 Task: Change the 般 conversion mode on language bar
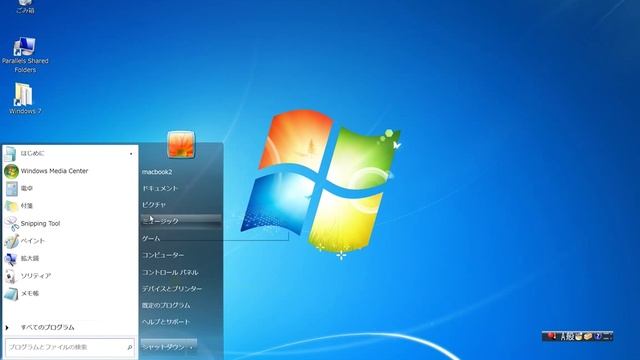570,337
